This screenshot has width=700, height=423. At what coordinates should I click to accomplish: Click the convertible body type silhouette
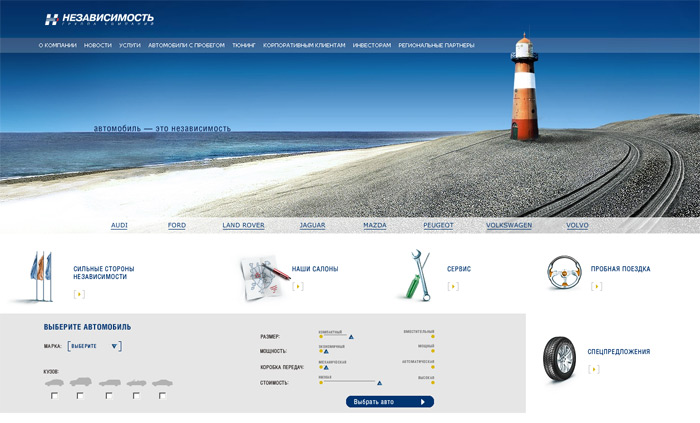[x=137, y=383]
